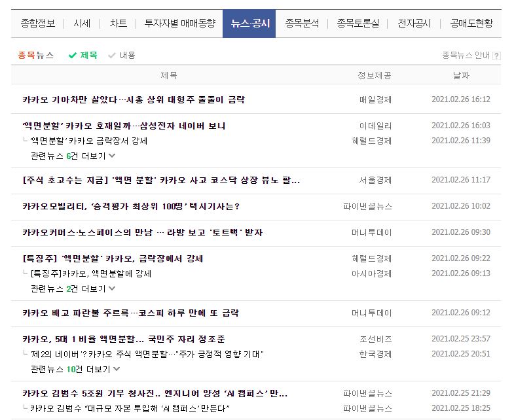Expand 관련뉴스 6건 더보기
The image size is (514, 420).
click(x=73, y=156)
